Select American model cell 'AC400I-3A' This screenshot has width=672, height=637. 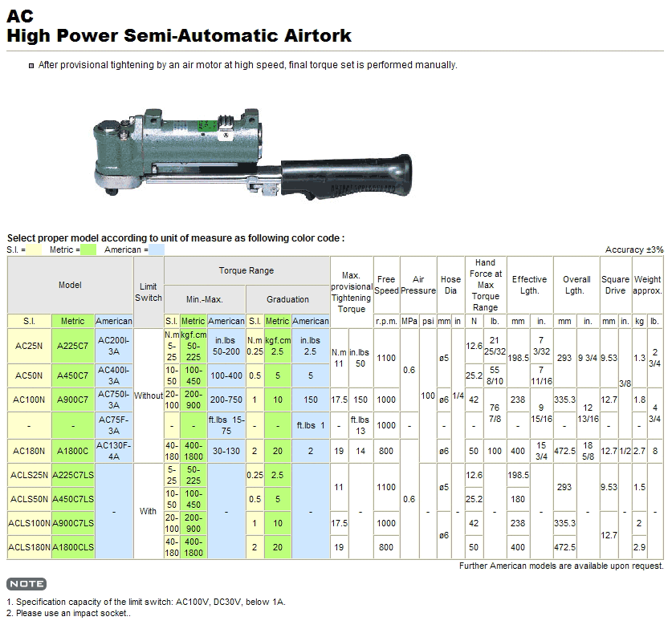(x=113, y=375)
